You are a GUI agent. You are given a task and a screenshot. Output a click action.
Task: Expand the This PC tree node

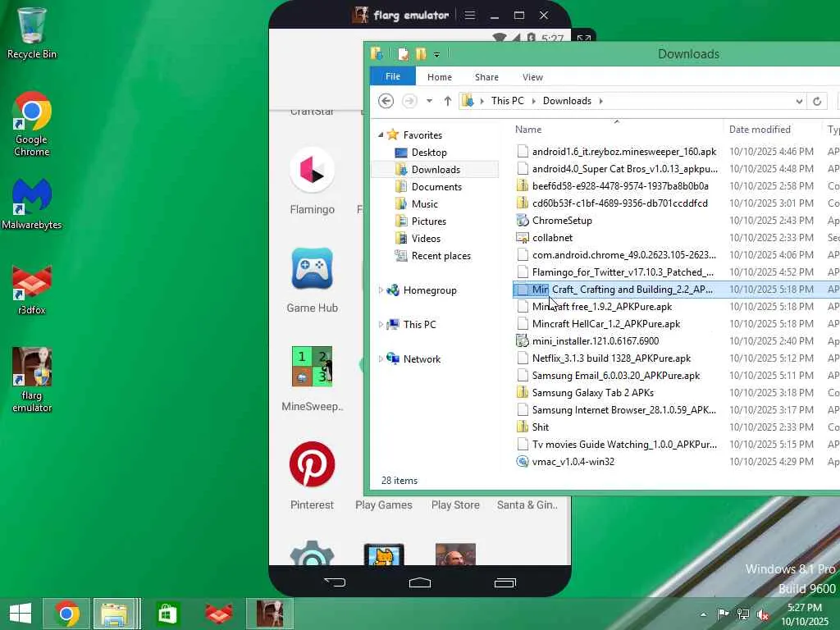click(x=381, y=325)
